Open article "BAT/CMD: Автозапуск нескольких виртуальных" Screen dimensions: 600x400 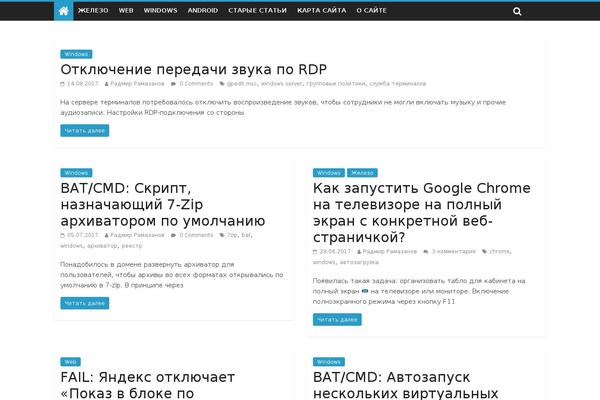pos(406,385)
